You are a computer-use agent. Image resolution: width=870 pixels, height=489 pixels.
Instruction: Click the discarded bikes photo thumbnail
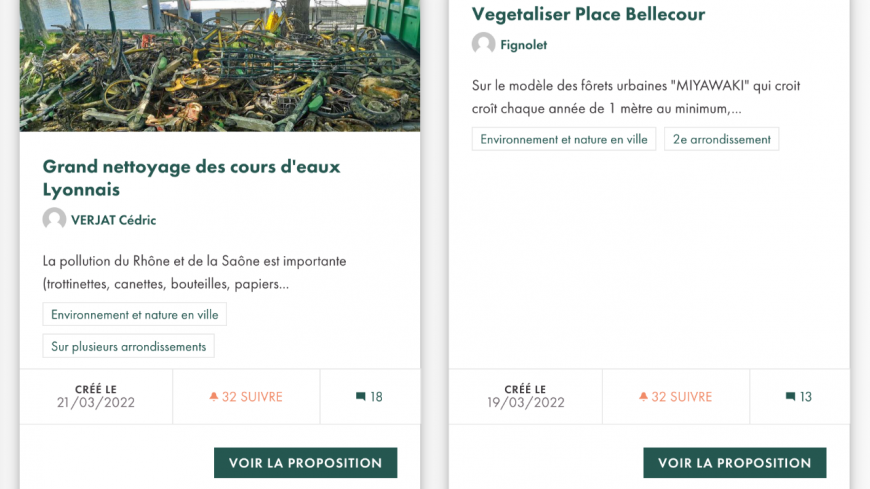tap(220, 65)
